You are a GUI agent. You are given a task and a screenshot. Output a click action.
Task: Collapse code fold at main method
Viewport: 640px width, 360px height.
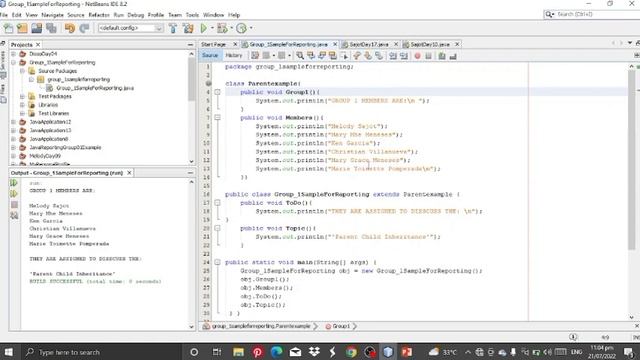pyautogui.click(x=217, y=262)
